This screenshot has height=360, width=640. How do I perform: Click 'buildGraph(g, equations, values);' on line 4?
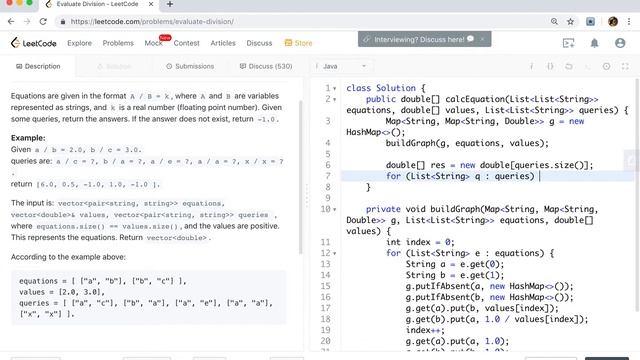click(x=467, y=143)
